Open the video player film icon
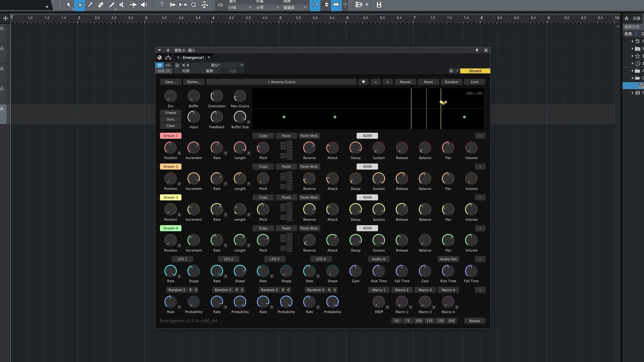The height and width of the screenshot is (362, 644). click(x=379, y=5)
